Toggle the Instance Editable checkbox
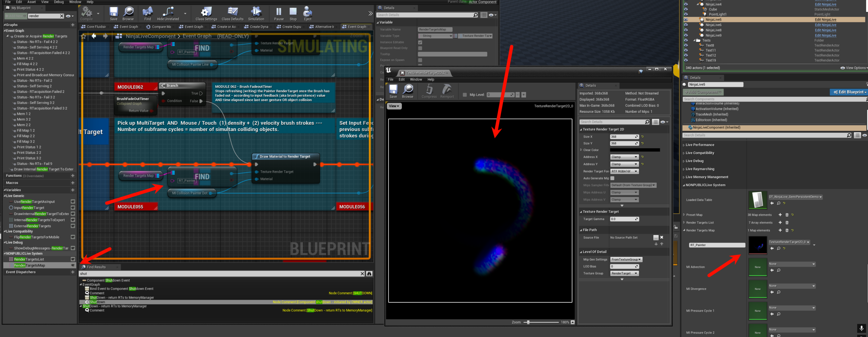This screenshot has width=868, height=337. coord(420,42)
